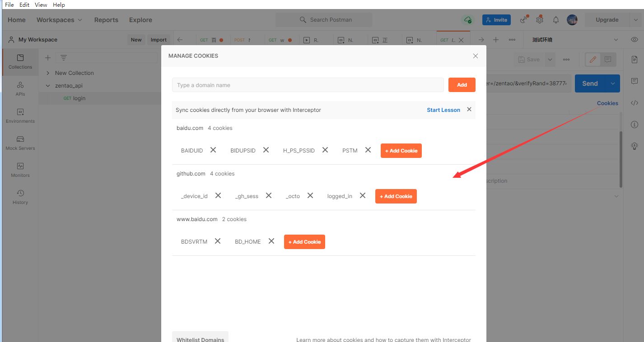Click the user avatar in header

572,20
